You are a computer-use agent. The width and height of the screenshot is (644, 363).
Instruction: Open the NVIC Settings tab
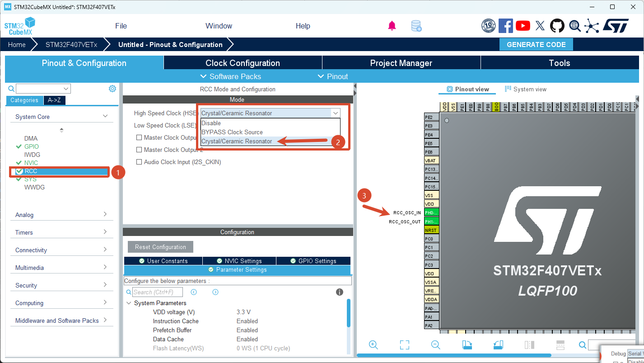click(x=239, y=261)
